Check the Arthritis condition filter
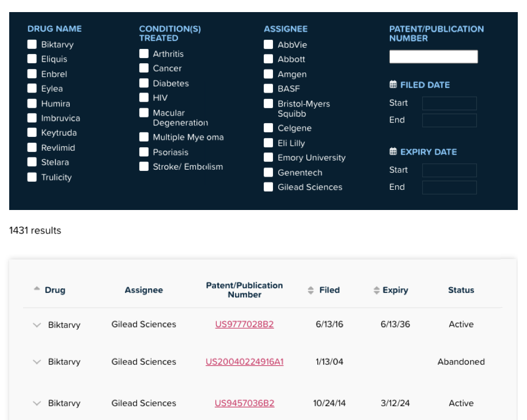Image resolution: width=527 pixels, height=420 pixels. (x=144, y=54)
